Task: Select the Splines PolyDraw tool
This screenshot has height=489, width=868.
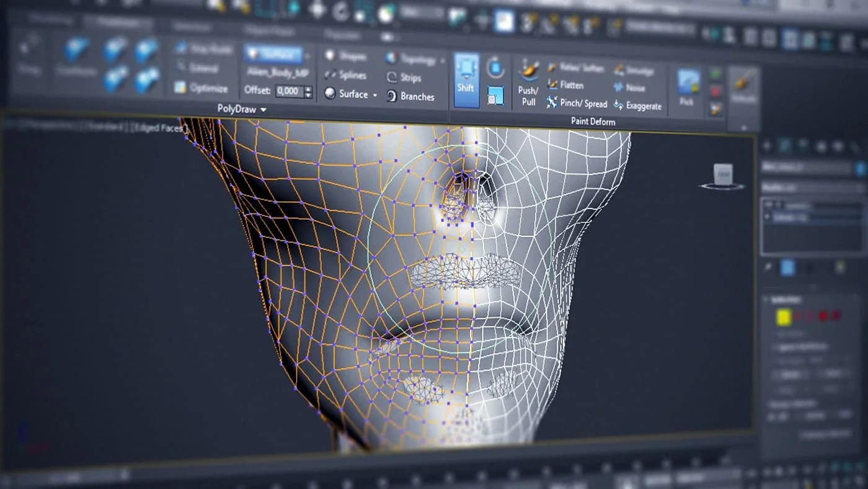Action: [x=346, y=75]
